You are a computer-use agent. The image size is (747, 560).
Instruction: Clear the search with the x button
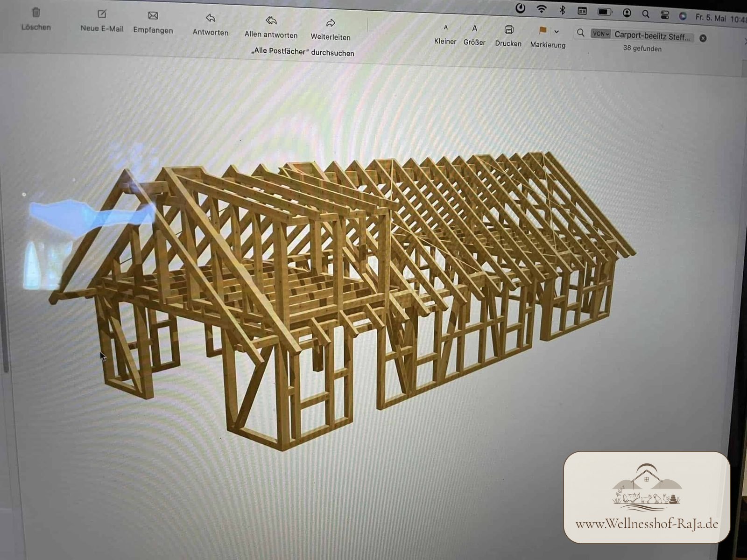(703, 38)
